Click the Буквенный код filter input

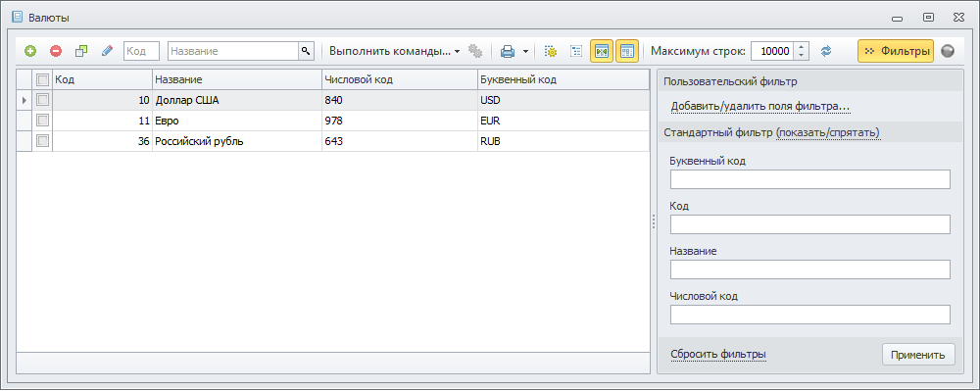click(810, 179)
